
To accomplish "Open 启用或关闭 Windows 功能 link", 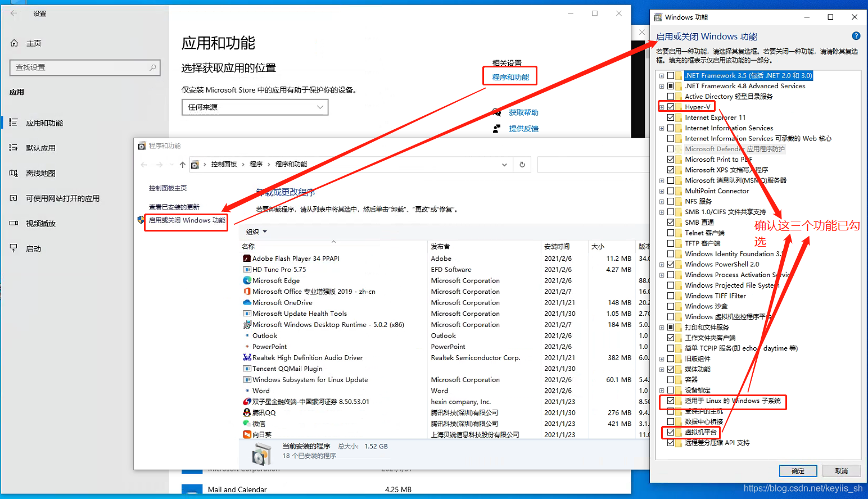I will coord(187,220).
